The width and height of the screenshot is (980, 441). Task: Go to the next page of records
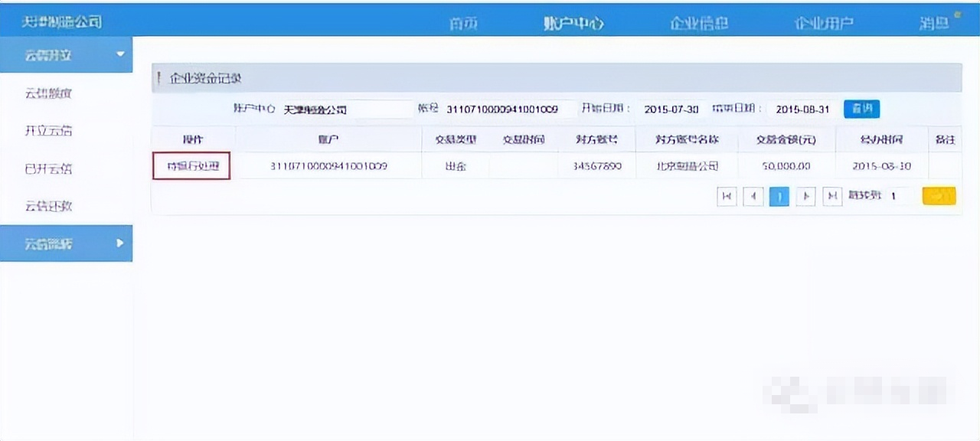pos(805,197)
